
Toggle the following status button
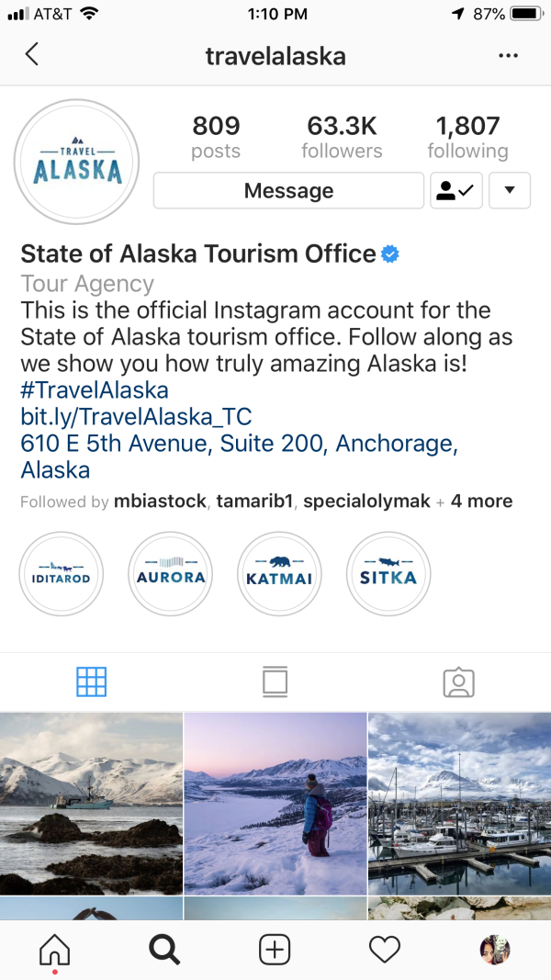tap(456, 191)
